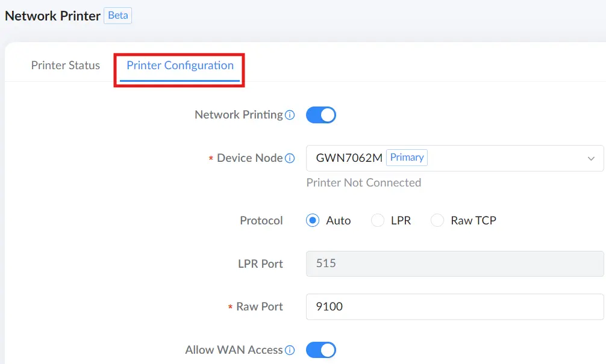
Task: Click the Raw Port label text
Action: 260,307
